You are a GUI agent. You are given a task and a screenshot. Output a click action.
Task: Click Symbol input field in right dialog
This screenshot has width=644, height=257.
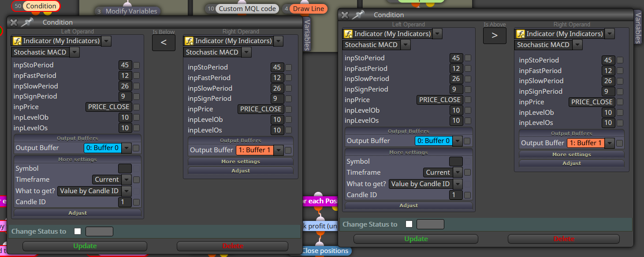456,162
